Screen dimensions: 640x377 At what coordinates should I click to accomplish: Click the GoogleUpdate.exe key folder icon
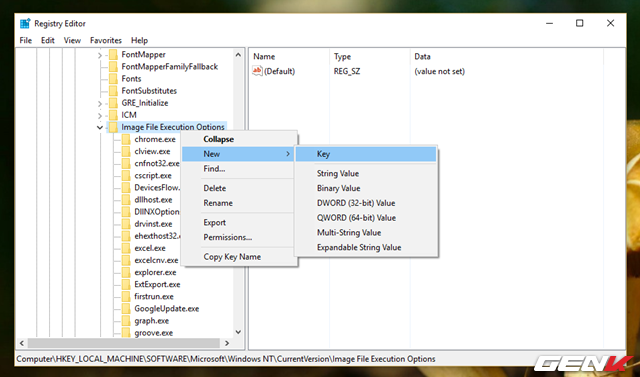(126, 308)
